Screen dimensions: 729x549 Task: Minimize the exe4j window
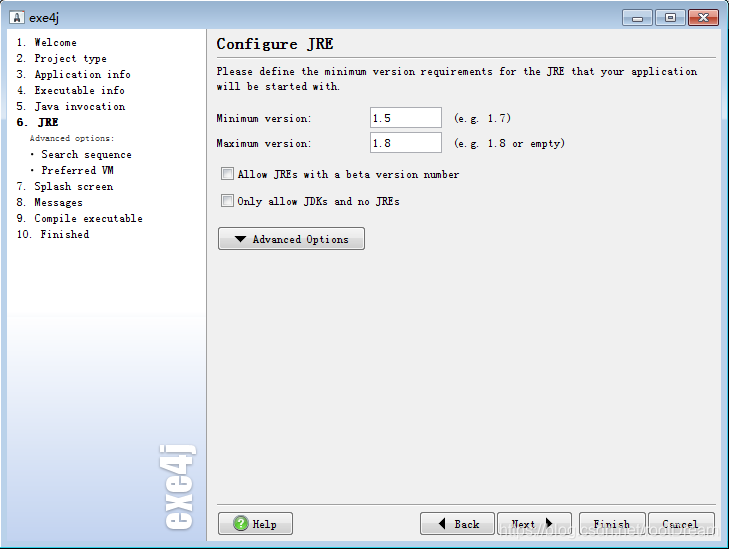click(637, 18)
